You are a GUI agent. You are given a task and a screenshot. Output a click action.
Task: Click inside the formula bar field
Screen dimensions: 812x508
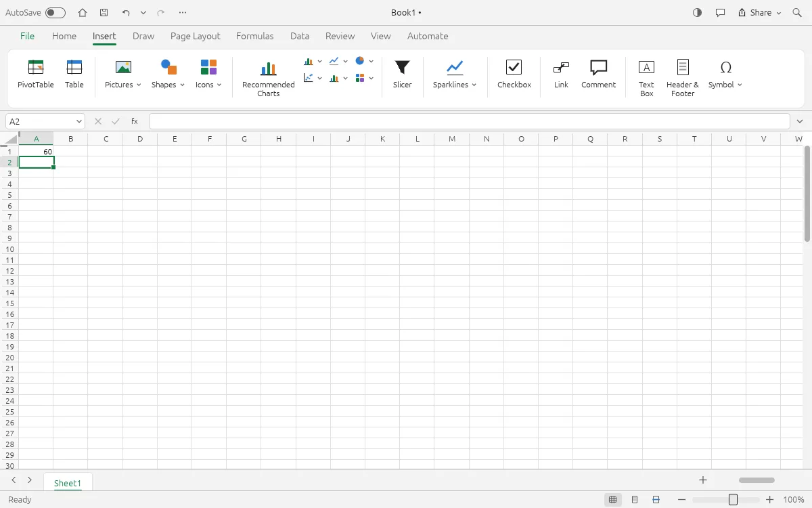click(469, 121)
